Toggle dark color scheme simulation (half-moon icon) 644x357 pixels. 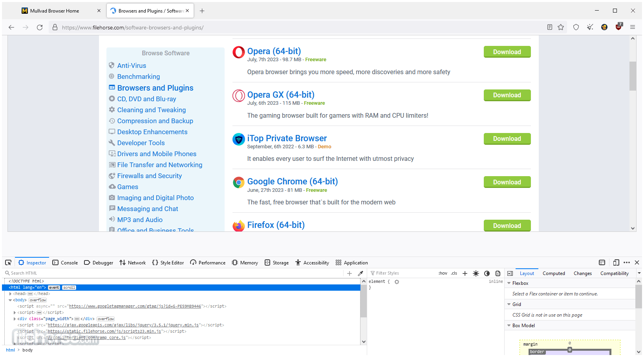(487, 273)
